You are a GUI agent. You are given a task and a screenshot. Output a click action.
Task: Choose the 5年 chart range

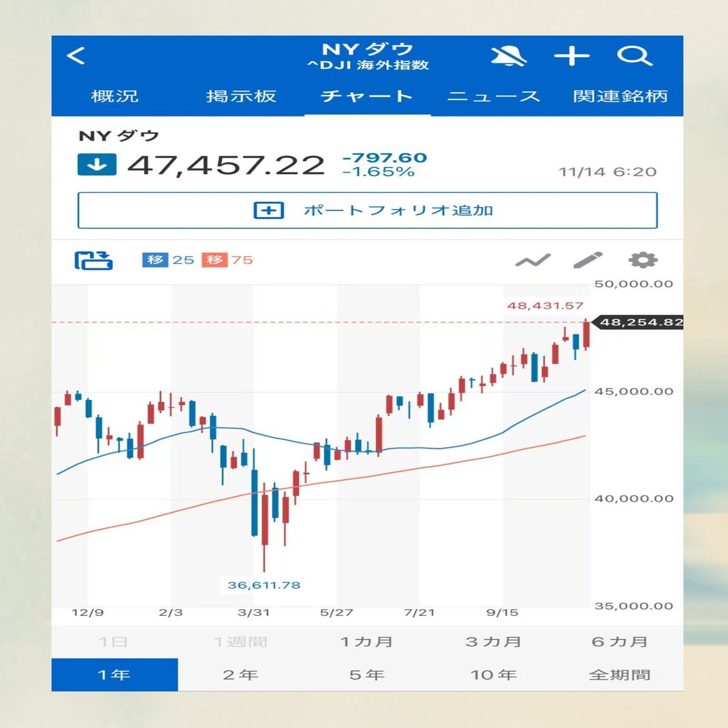click(x=367, y=675)
